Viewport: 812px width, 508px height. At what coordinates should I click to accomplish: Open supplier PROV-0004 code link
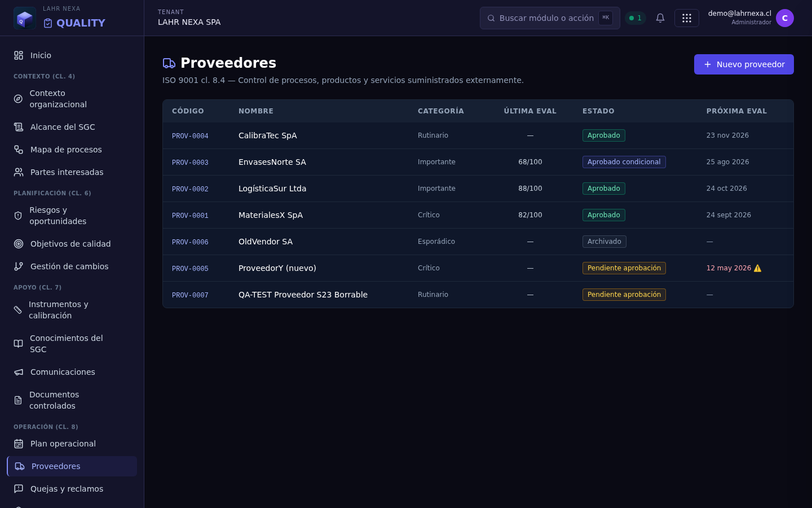tap(190, 136)
